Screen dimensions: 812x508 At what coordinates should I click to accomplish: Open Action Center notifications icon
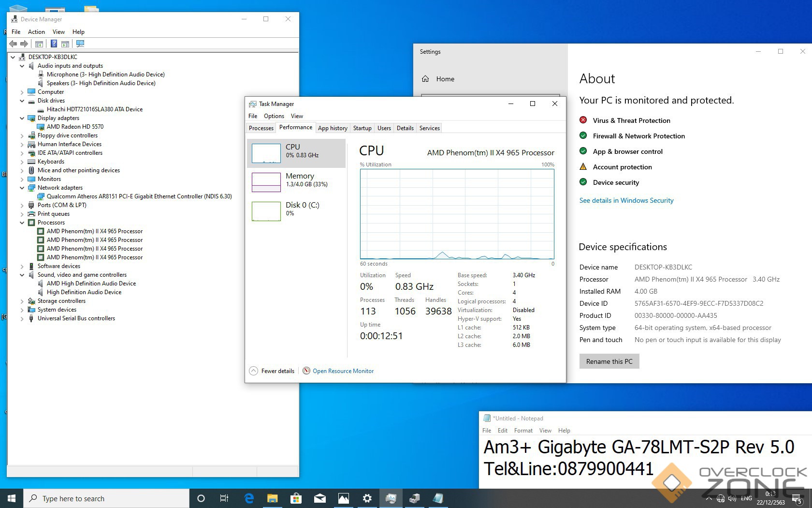pos(797,499)
